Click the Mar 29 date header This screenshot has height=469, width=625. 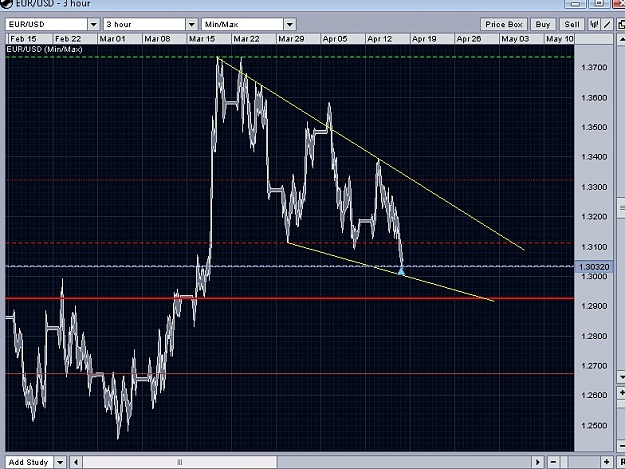tap(291, 39)
